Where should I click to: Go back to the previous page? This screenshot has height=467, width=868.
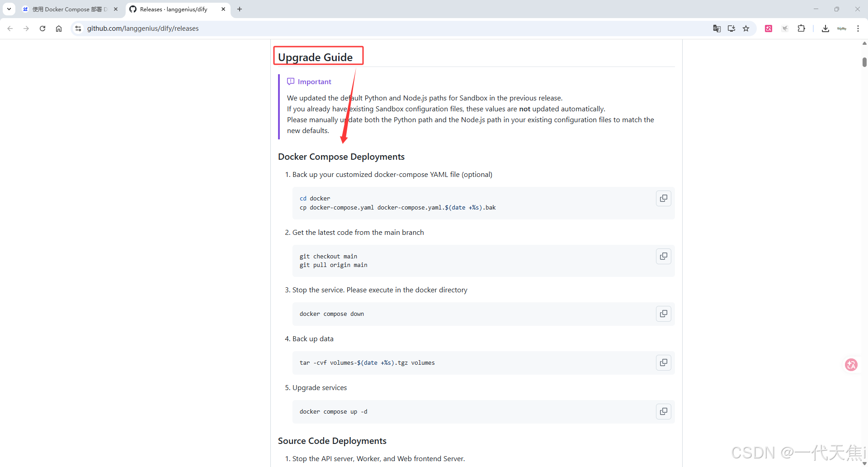click(10, 29)
